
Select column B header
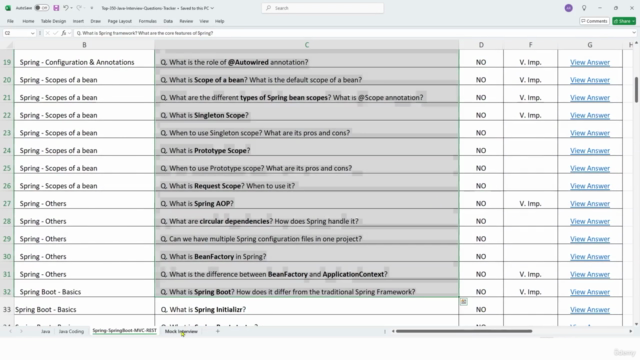[x=84, y=45]
